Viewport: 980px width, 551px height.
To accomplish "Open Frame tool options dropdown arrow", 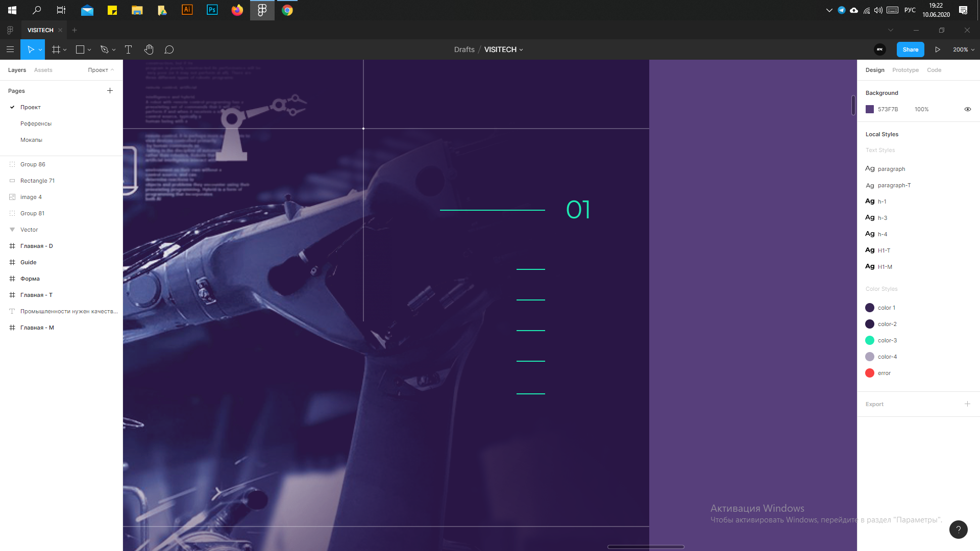I will [65, 50].
